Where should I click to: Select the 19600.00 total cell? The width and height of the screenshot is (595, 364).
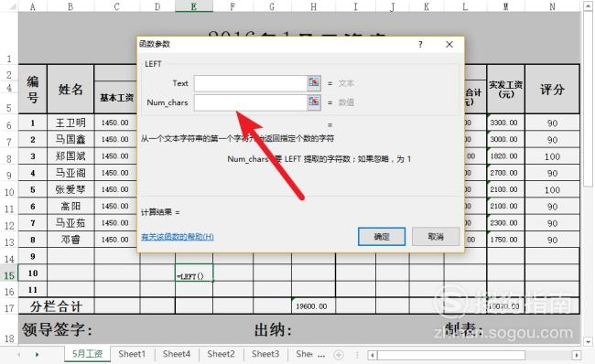click(x=313, y=306)
